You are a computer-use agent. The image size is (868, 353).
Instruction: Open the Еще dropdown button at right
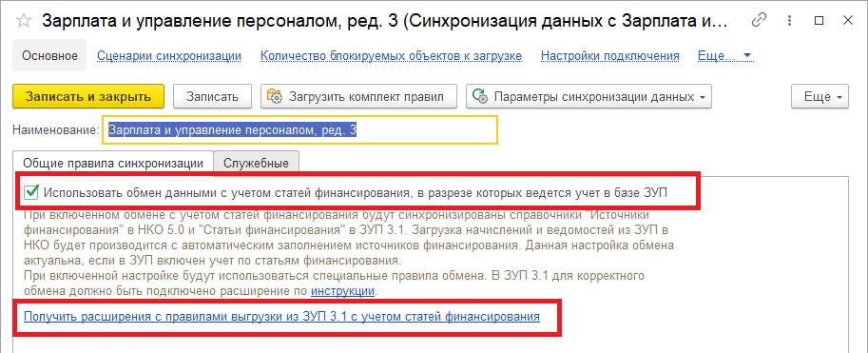coord(820,96)
